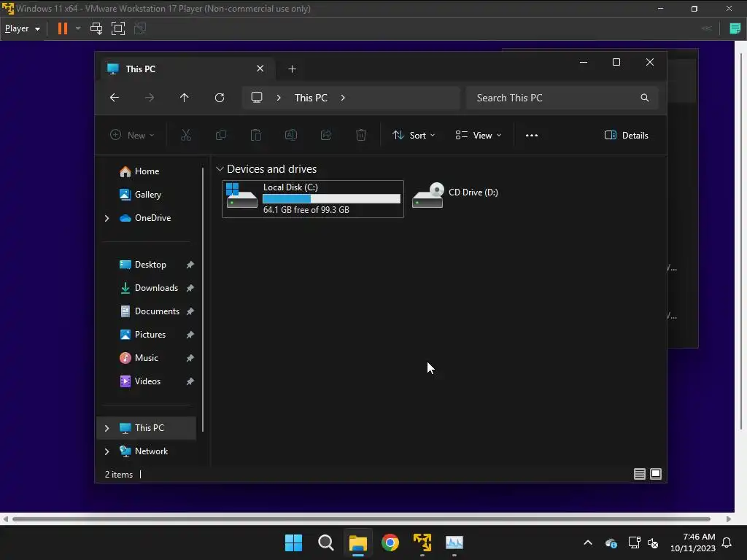Open the View dropdown
Image resolution: width=747 pixels, height=560 pixels.
(x=479, y=135)
